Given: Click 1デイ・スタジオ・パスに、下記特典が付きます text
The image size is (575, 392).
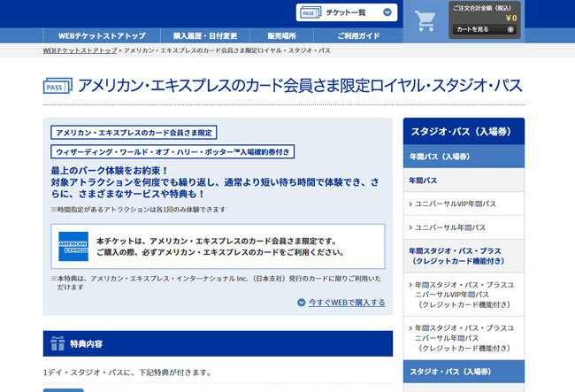Looking at the screenshot, I should (x=127, y=373).
